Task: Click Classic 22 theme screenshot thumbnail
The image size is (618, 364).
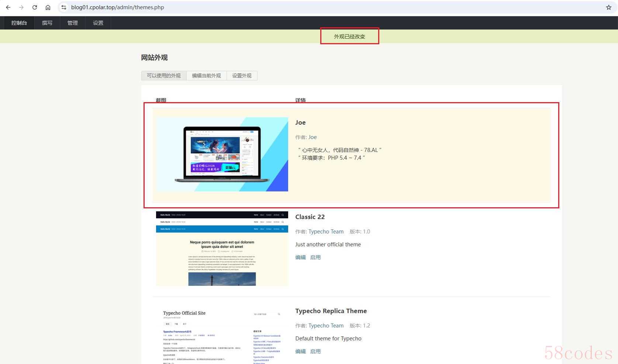Action: [222, 249]
